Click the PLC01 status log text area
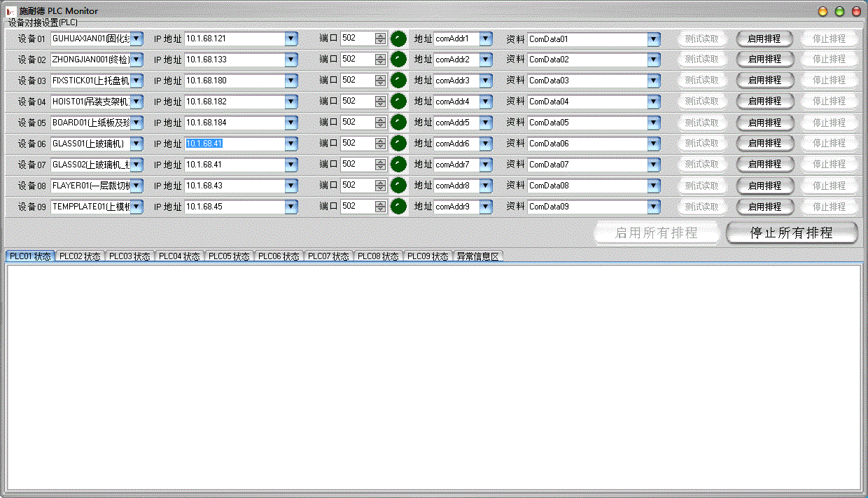The image size is (868, 498). click(433, 377)
